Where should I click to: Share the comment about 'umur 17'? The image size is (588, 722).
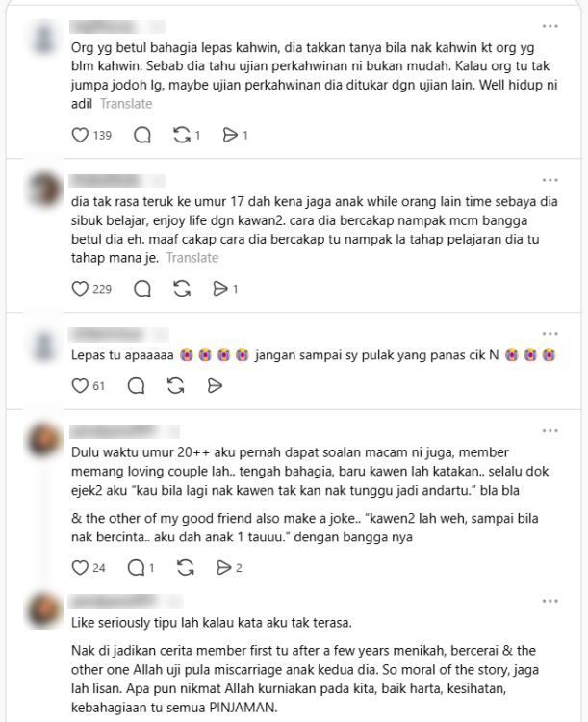[x=220, y=289]
